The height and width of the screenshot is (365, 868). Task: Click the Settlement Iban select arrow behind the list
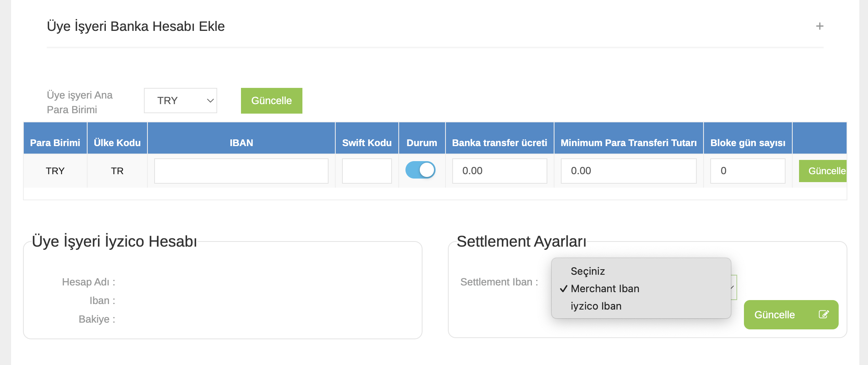[734, 287]
